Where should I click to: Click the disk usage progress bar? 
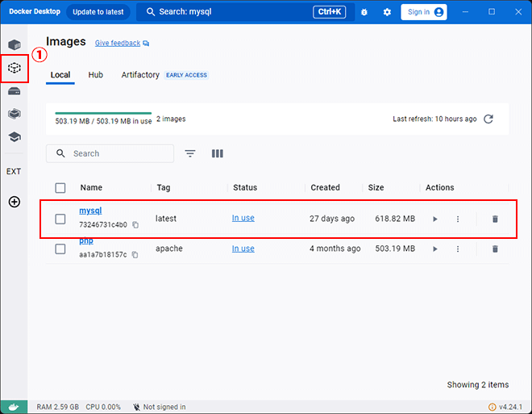coord(103,113)
